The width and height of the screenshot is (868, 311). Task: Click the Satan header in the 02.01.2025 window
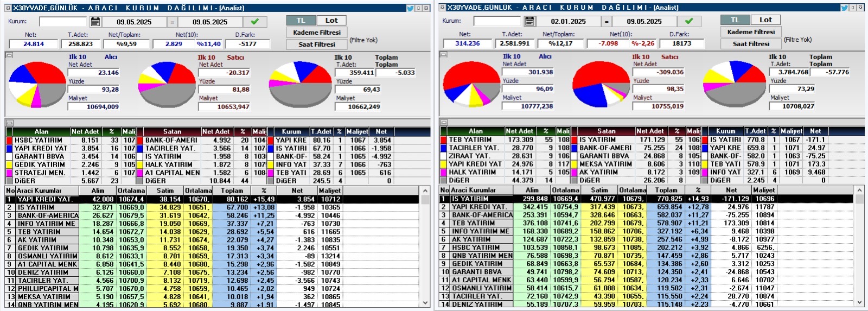pyautogui.click(x=607, y=131)
